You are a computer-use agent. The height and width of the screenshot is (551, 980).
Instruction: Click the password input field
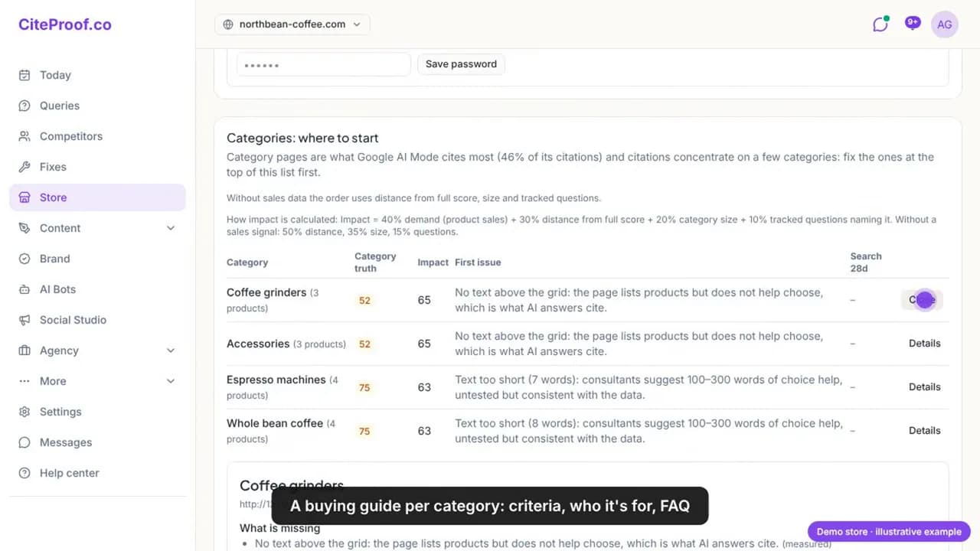324,64
